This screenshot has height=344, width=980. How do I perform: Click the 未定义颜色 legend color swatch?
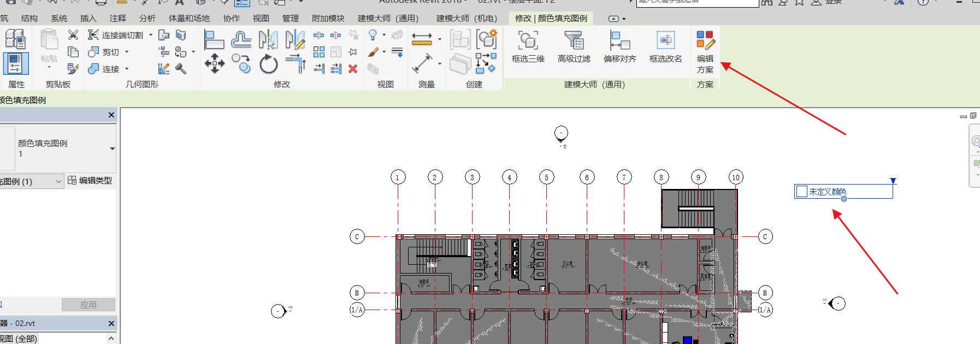(x=802, y=192)
